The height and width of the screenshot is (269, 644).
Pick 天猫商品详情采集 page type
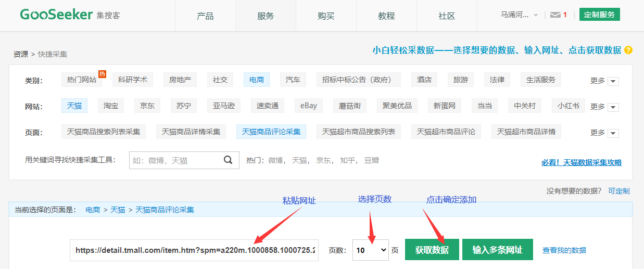191,132
